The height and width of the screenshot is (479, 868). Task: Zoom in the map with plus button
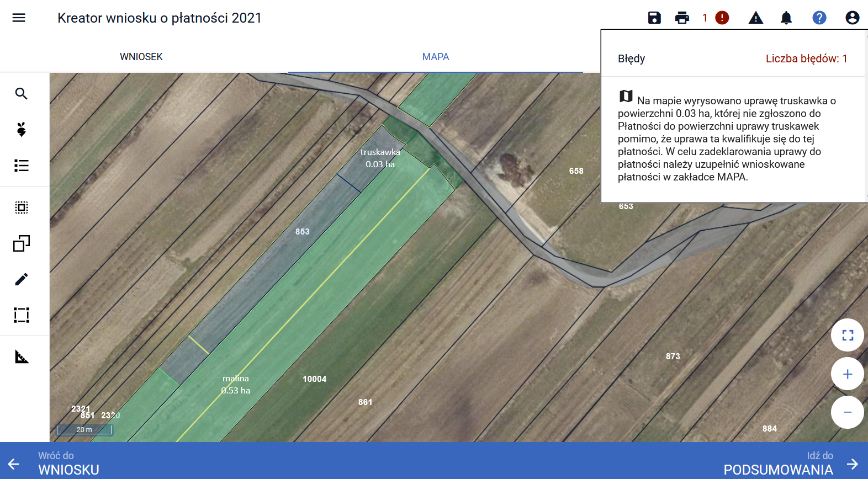847,374
